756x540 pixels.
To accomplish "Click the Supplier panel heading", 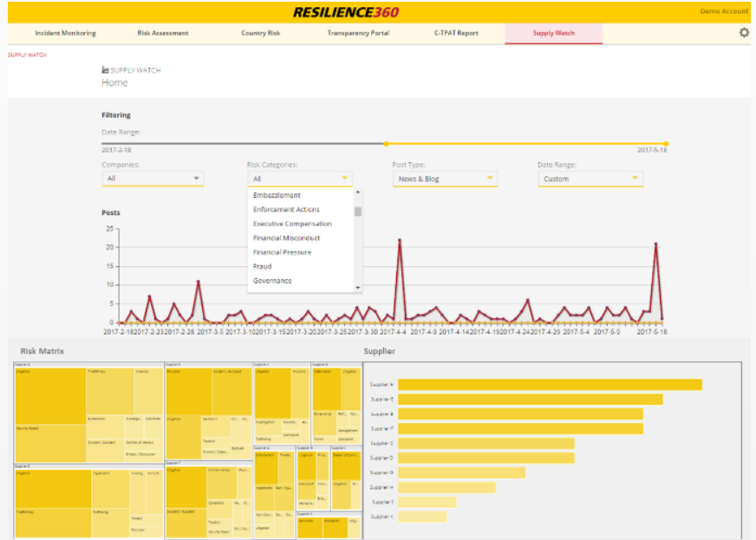I will click(380, 351).
